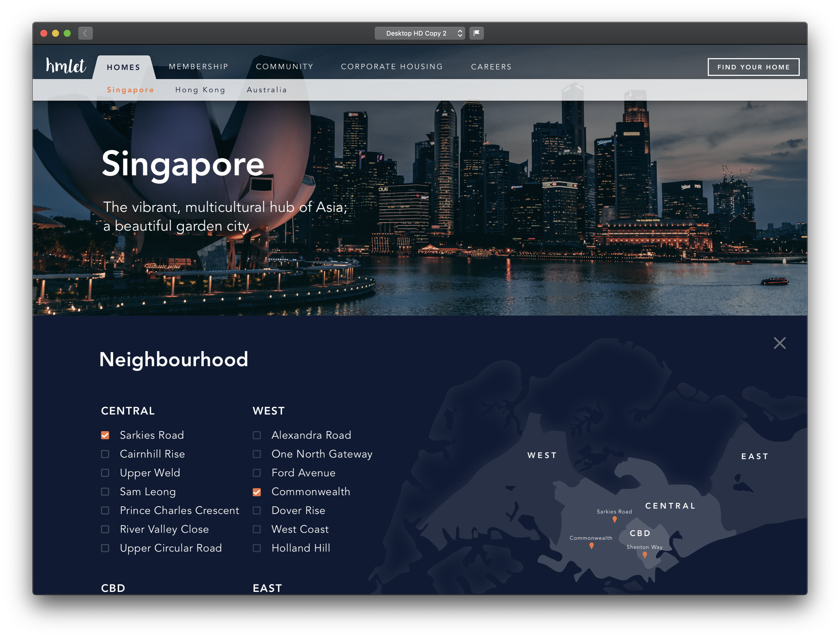
Task: Click the CENTRAL list heading
Action: click(x=128, y=411)
